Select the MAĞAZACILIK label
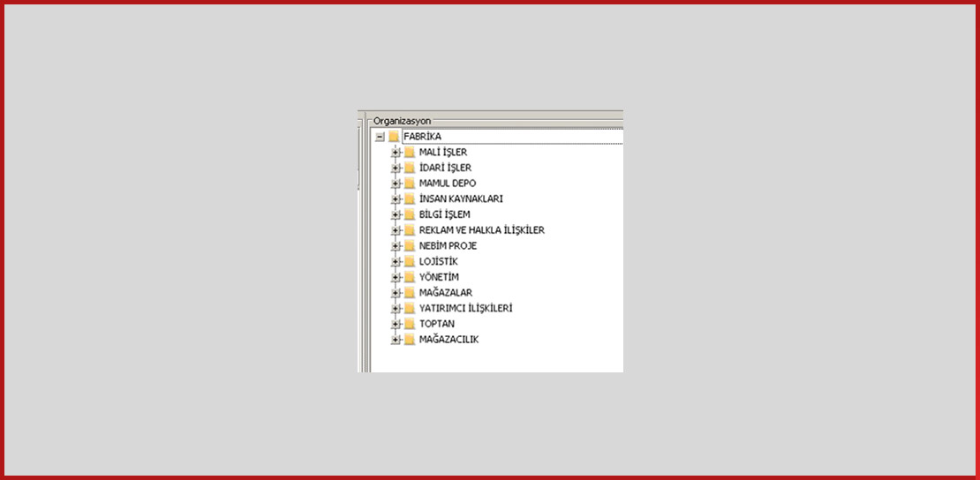The height and width of the screenshot is (480, 980). (x=449, y=340)
